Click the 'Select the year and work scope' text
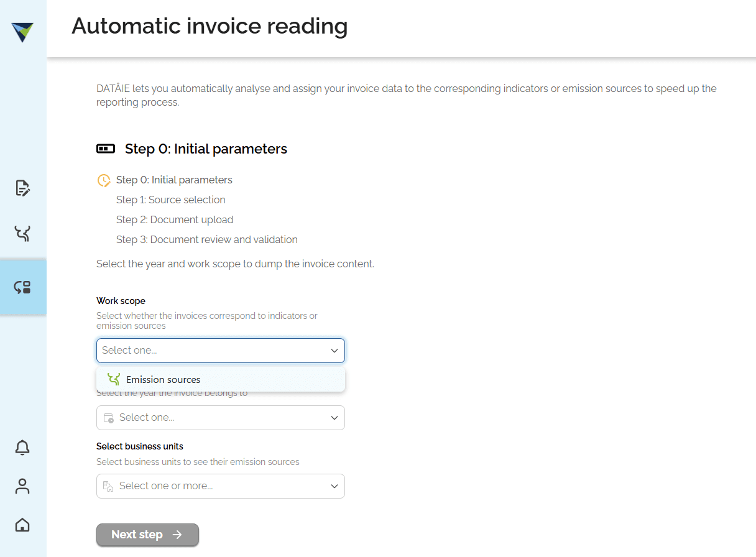This screenshot has width=756, height=557. click(x=235, y=264)
